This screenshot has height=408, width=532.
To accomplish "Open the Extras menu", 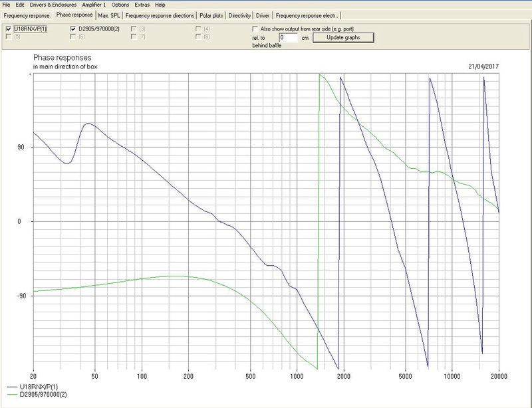I will [142, 5].
